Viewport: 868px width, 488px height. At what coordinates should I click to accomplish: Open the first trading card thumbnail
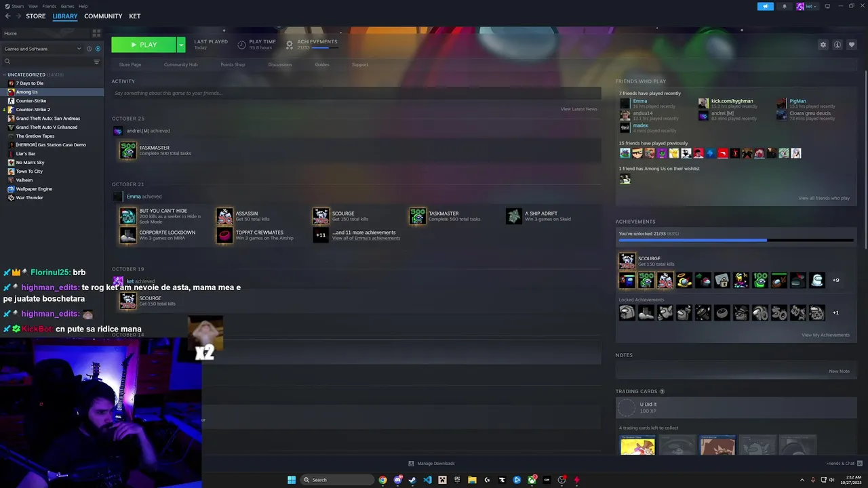click(x=637, y=445)
